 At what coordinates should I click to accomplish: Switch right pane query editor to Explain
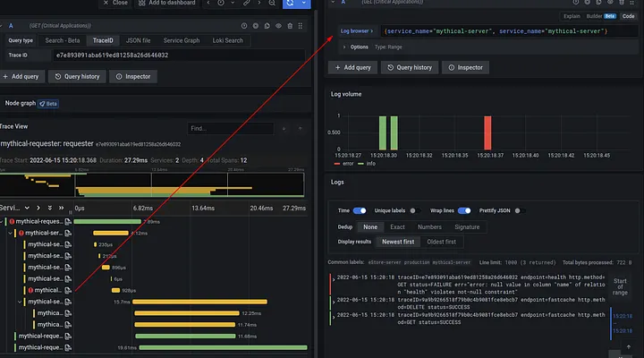[572, 16]
